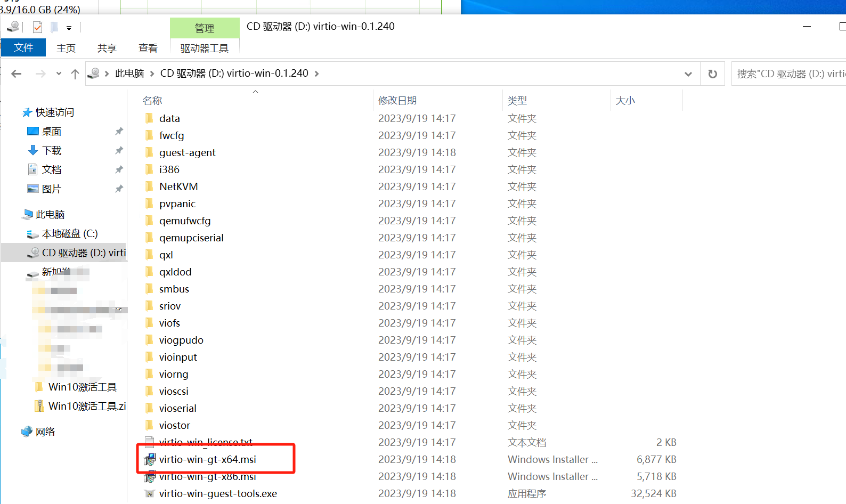
Task: Click the qxldod folder icon
Action: 149,272
